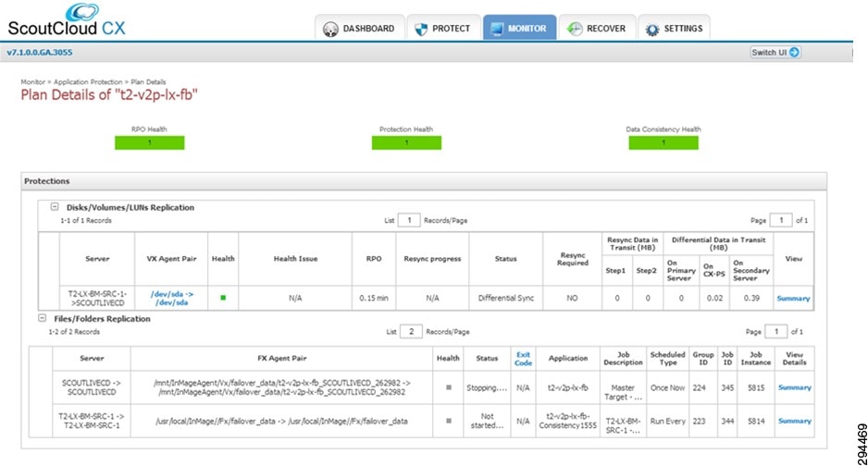Click the List records field for Disks replication
The image size is (868, 466).
tap(409, 220)
